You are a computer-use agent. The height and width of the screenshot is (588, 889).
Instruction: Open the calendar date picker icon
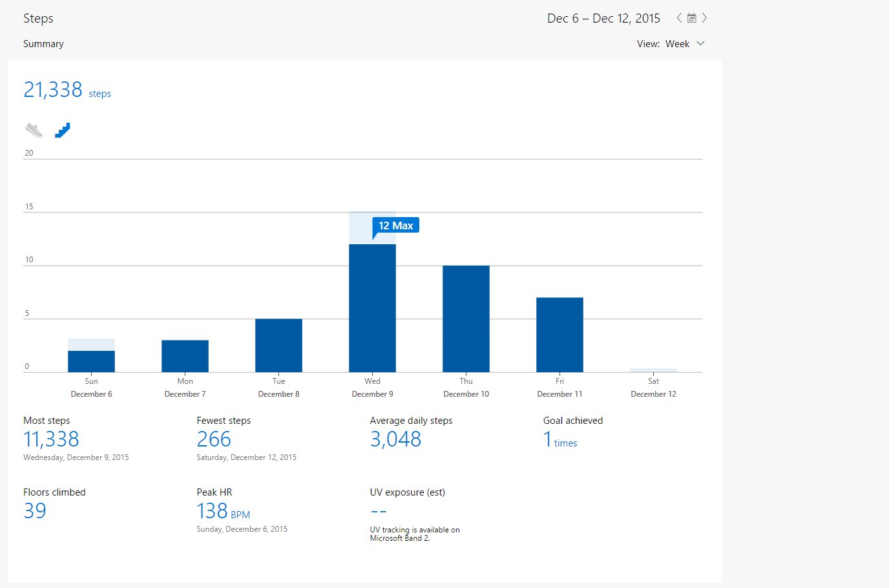691,18
